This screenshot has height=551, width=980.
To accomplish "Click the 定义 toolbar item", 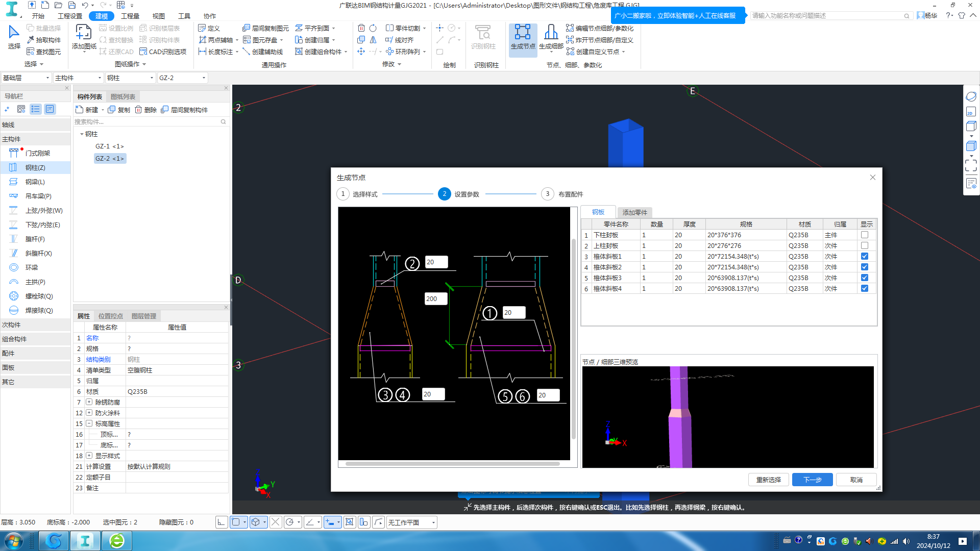I will click(209, 28).
